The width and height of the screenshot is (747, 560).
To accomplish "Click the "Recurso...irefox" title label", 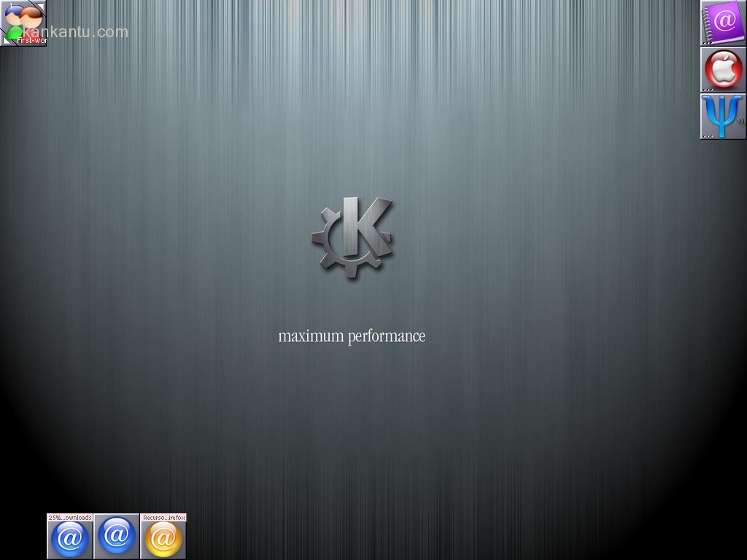I will (x=163, y=518).
